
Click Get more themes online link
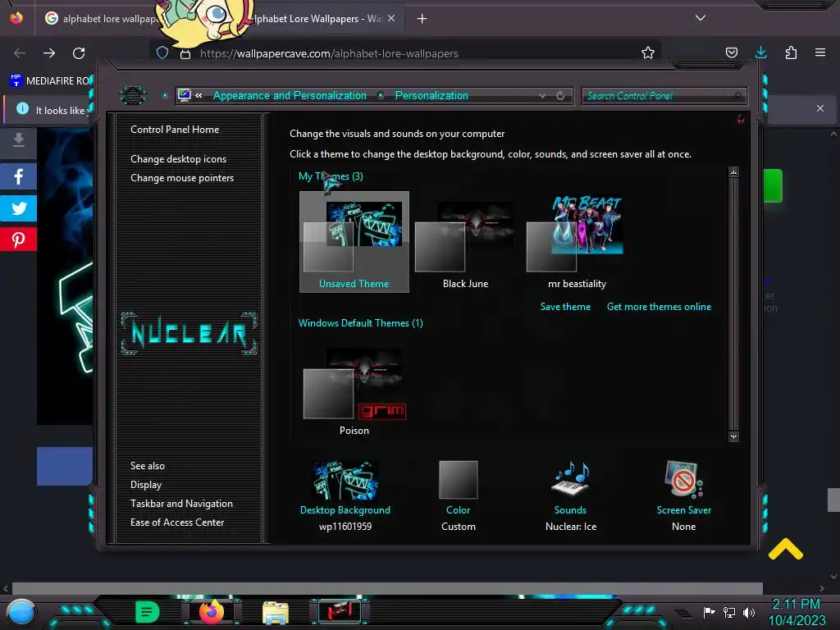[659, 307]
